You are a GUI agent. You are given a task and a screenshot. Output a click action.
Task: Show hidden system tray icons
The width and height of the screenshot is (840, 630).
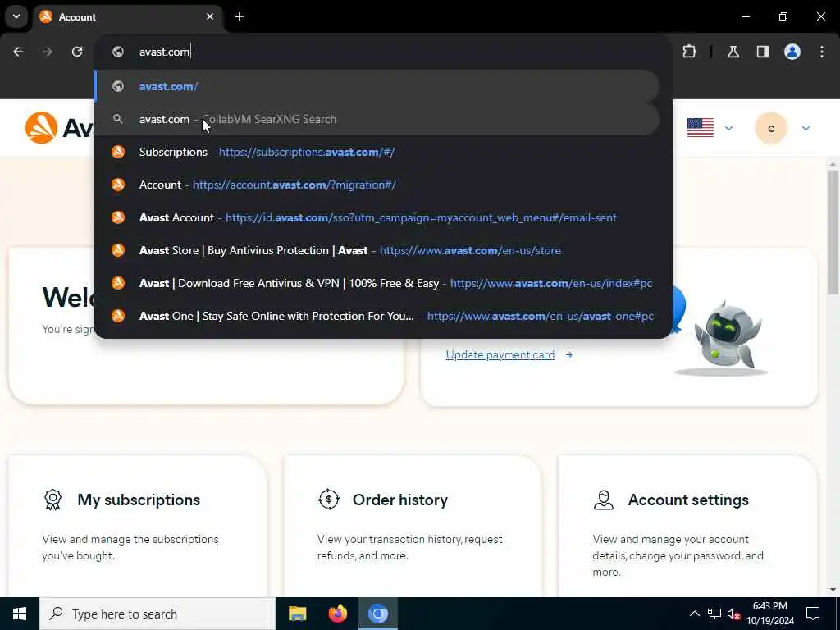(694, 614)
